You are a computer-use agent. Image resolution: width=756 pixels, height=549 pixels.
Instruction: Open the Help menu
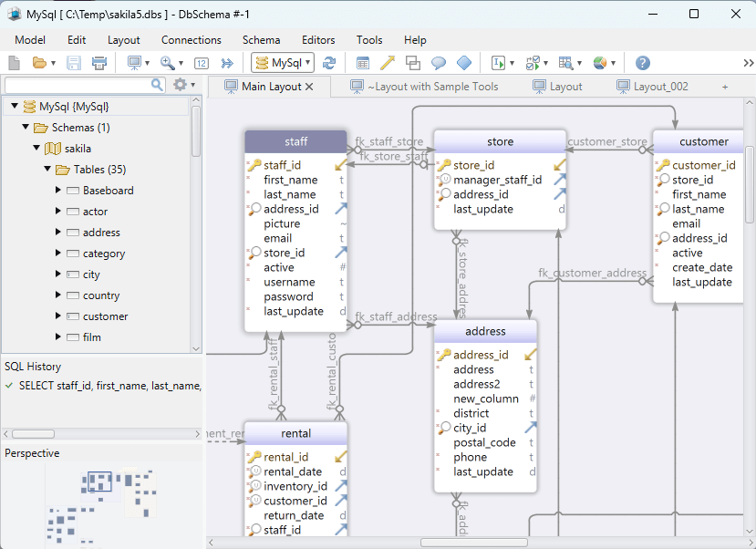tap(415, 40)
